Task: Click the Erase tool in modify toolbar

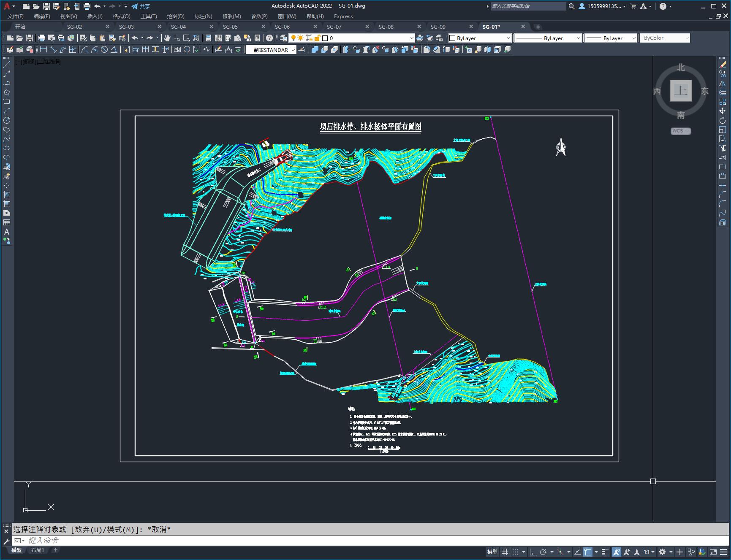Action: (723, 65)
